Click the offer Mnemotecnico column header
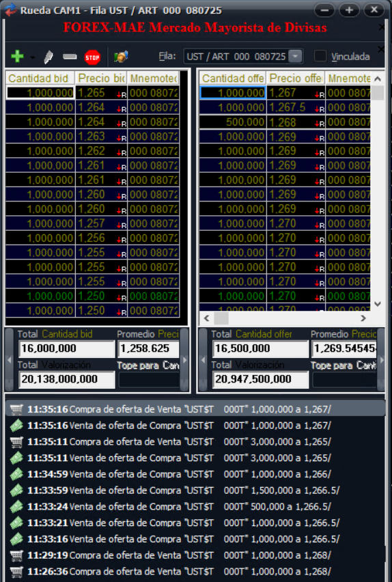The width and height of the screenshot is (392, 582). point(348,79)
